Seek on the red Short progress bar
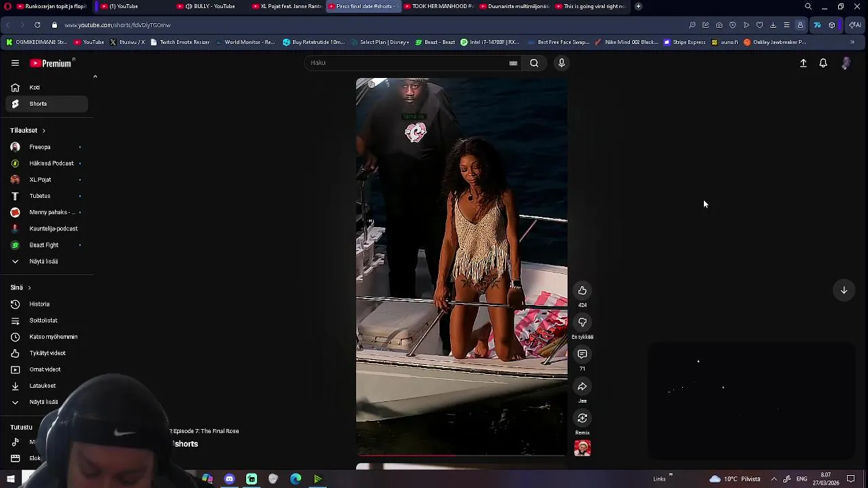 [462, 455]
